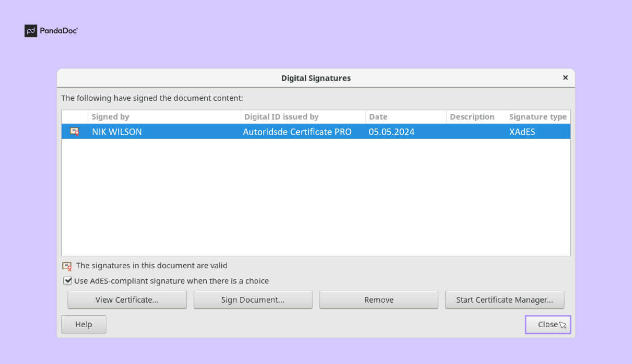Viewport: 632px width, 364px height.
Task: Click the valid-signature status icon
Action: click(67, 266)
